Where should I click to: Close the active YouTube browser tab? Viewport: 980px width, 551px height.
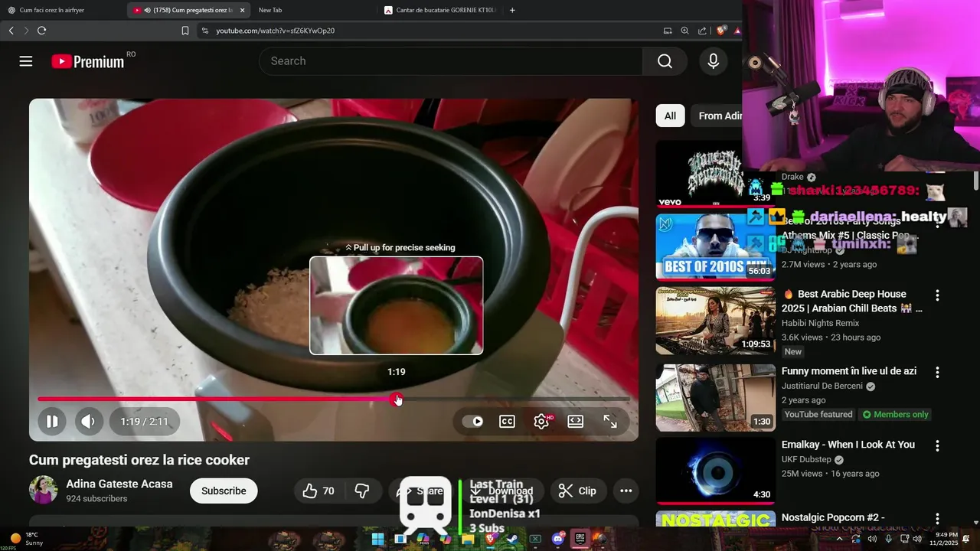(242, 10)
